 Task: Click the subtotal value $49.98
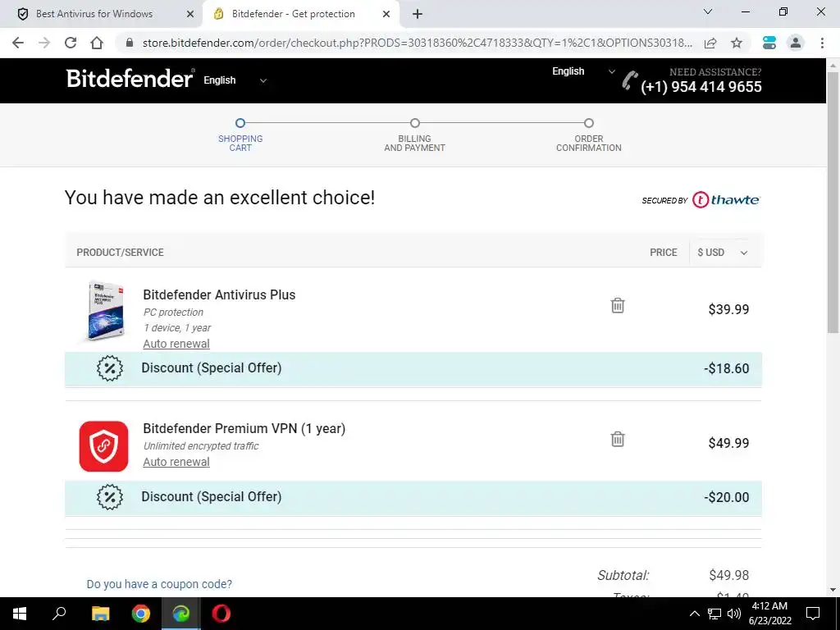[x=729, y=575]
